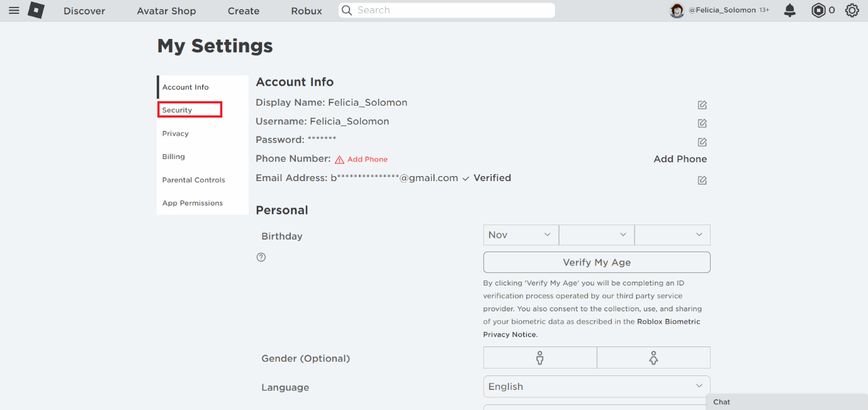Open the hamburger navigation menu

14,11
